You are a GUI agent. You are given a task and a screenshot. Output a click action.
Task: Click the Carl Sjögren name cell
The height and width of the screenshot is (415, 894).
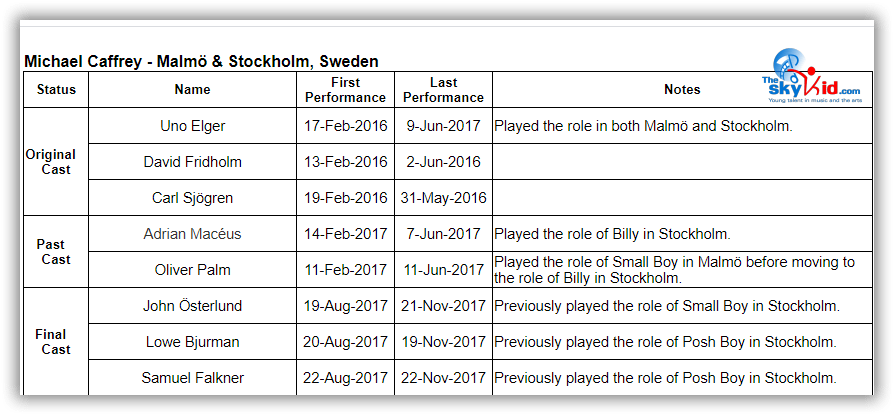[192, 198]
